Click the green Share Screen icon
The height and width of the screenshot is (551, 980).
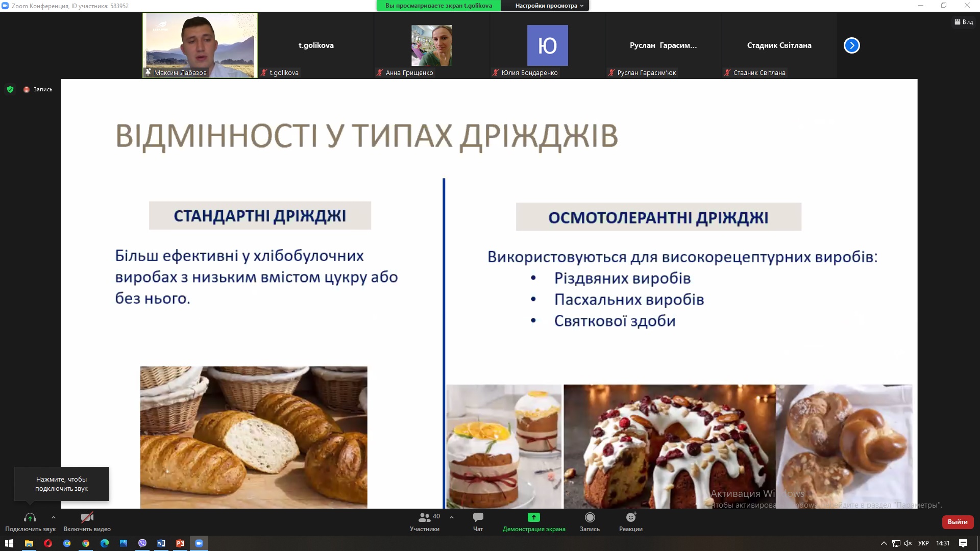[533, 517]
